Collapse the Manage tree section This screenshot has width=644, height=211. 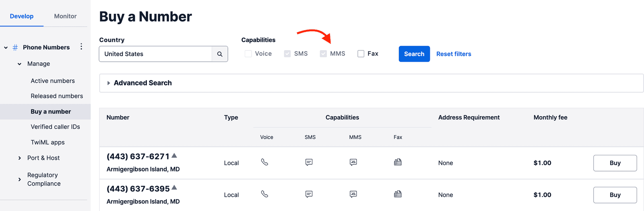tap(20, 64)
